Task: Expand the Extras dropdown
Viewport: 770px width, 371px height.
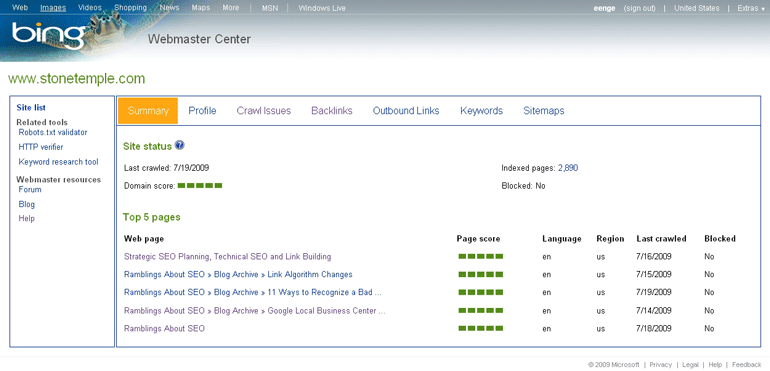Action: pyautogui.click(x=751, y=8)
